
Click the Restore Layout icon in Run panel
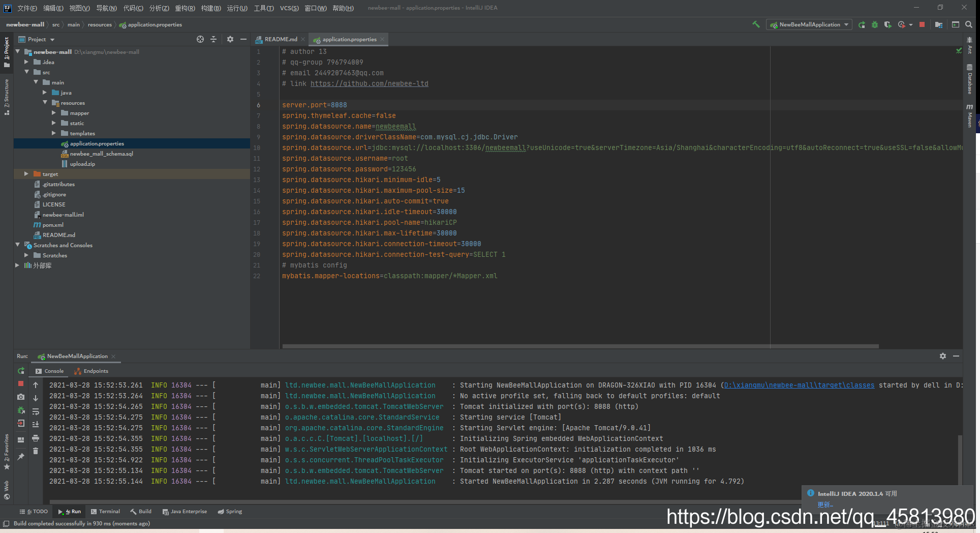coord(21,440)
